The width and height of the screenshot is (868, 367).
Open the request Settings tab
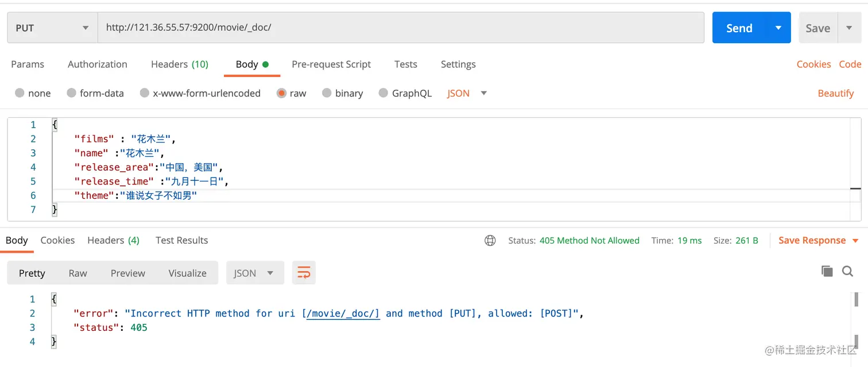point(458,64)
